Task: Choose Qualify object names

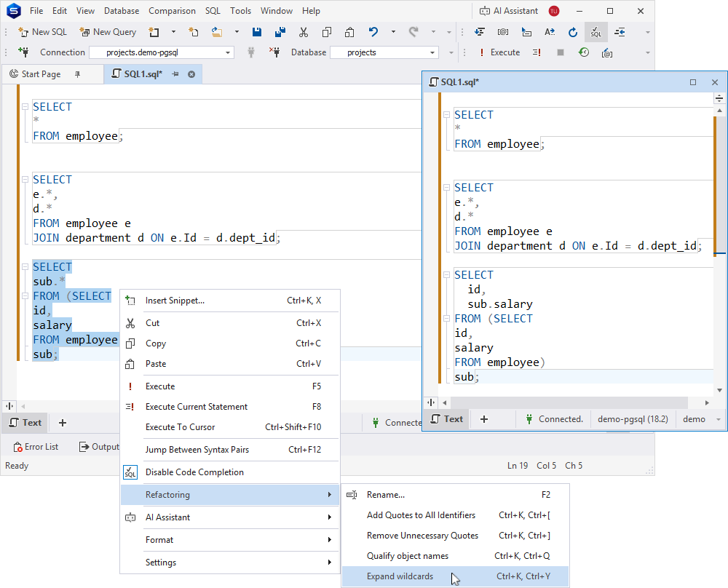Action: (455, 556)
